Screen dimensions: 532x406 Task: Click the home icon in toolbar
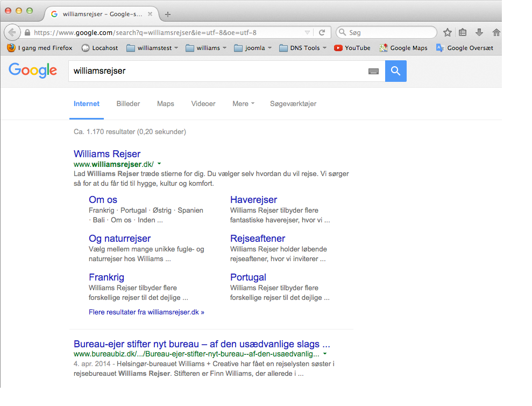click(x=496, y=33)
